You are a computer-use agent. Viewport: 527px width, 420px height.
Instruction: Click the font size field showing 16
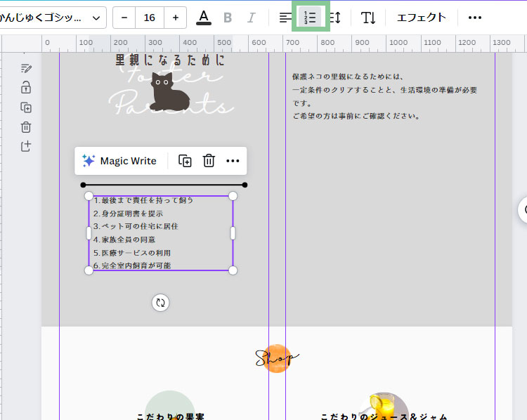150,18
